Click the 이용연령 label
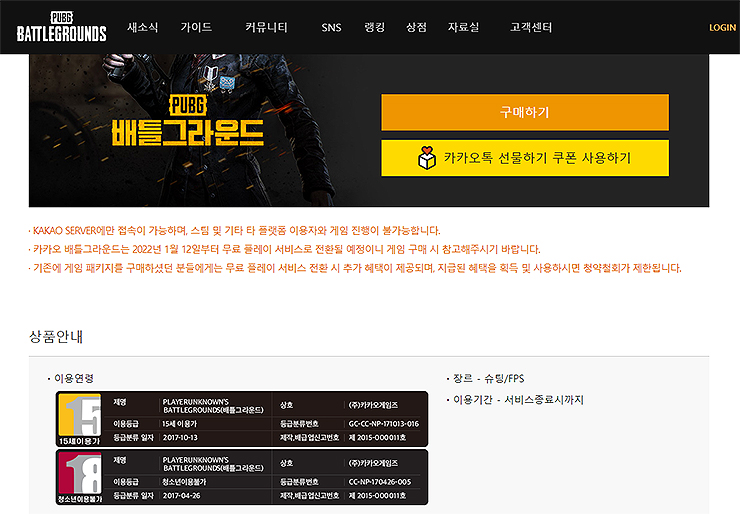The height and width of the screenshot is (514, 740). pyautogui.click(x=74, y=379)
